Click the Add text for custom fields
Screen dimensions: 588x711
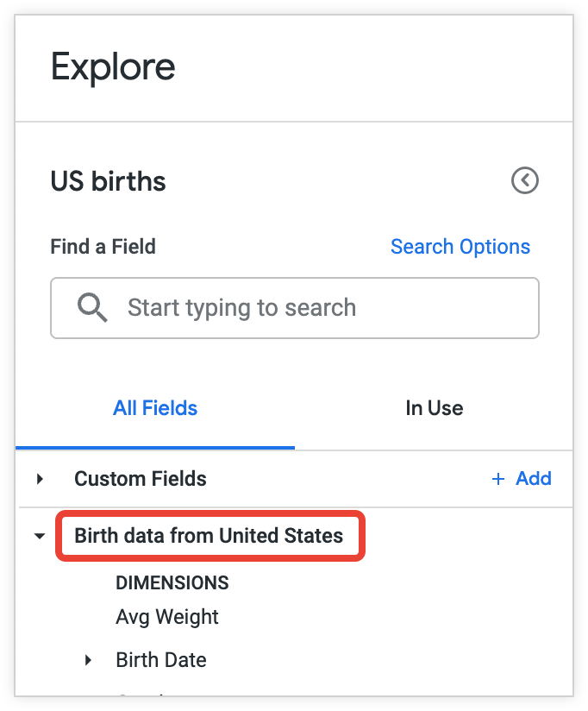click(x=534, y=479)
